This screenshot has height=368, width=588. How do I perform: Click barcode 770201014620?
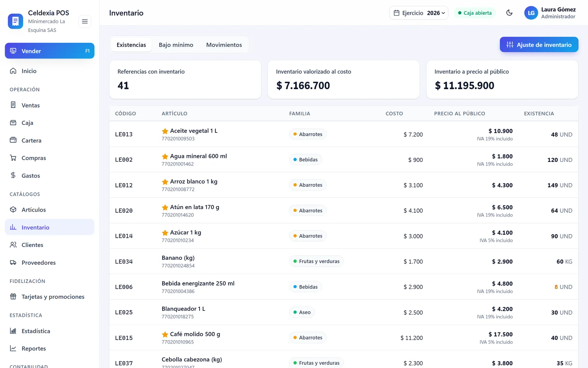coord(178,215)
